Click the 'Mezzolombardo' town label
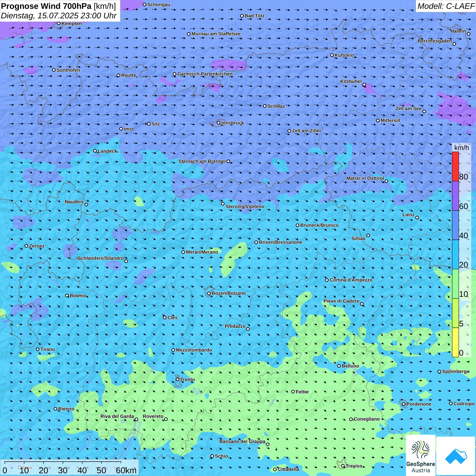The height and width of the screenshot is (476, 476). click(x=194, y=350)
